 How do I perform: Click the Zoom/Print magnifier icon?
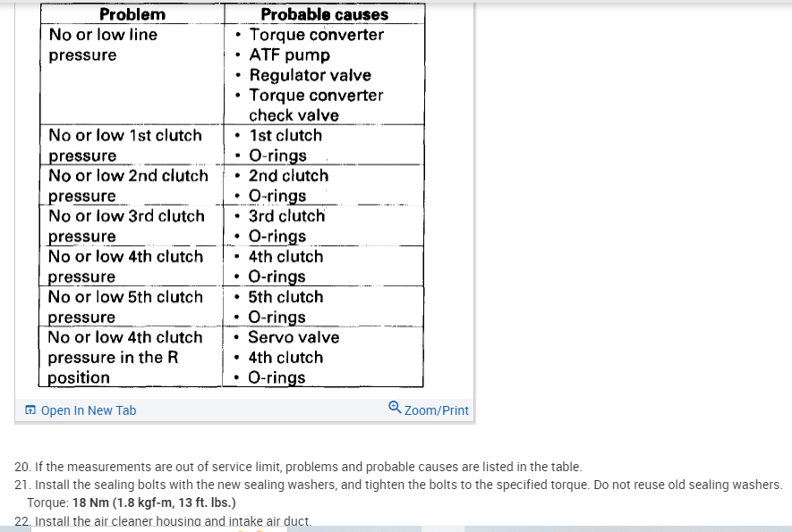click(x=395, y=408)
